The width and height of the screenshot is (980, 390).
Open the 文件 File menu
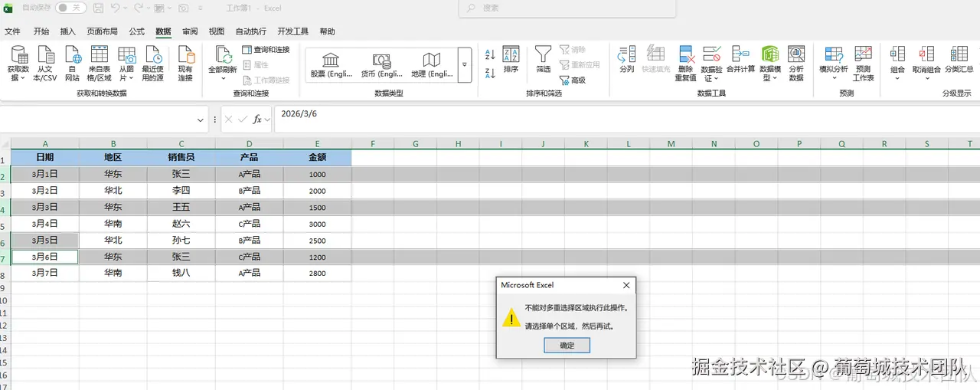click(x=13, y=31)
